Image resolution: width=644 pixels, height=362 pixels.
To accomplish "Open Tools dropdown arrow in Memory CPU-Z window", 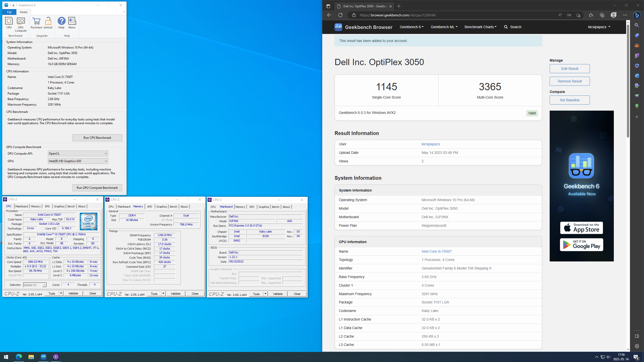I will 163,294.
